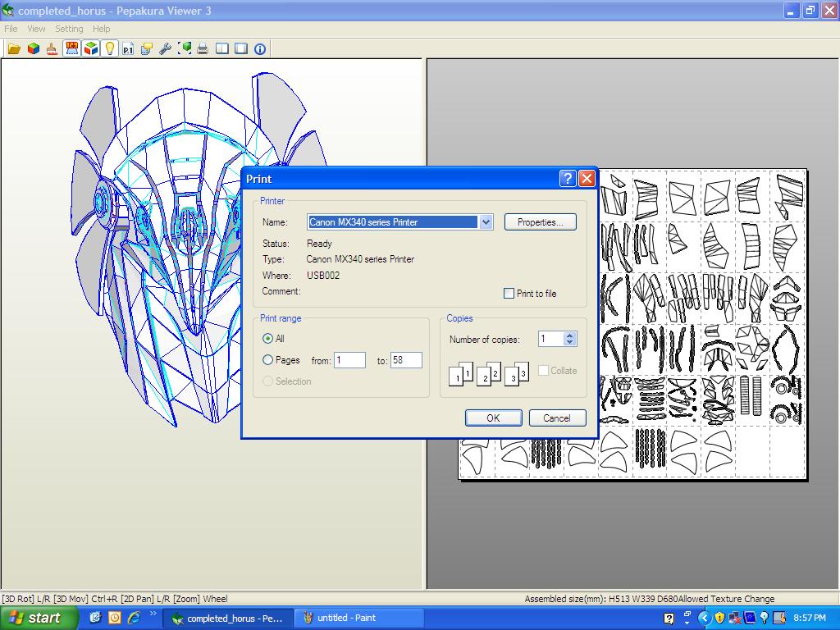Click the blue monitor tray icon

(x=750, y=619)
